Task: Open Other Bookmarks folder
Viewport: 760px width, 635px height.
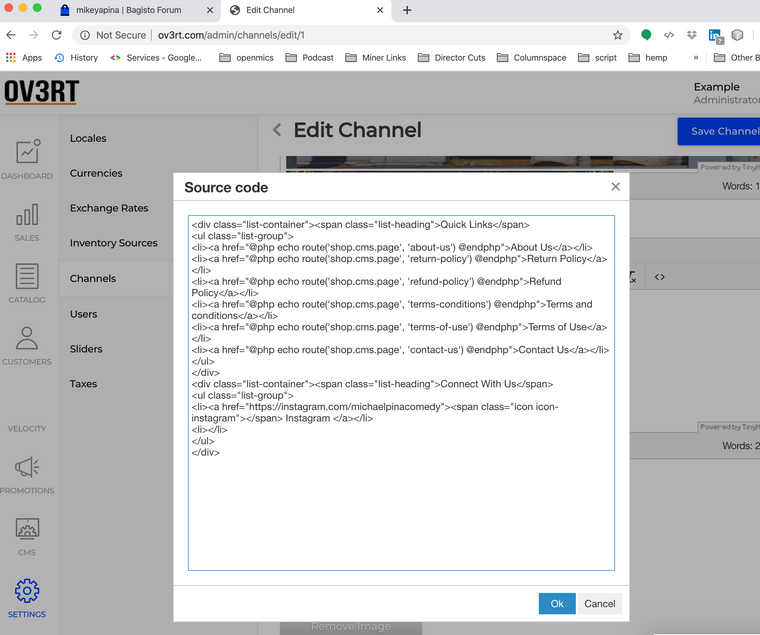Action: tap(737, 58)
